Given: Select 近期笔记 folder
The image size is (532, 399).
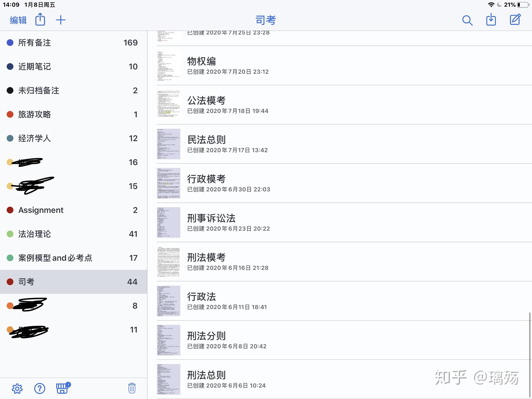Looking at the screenshot, I should tap(73, 67).
